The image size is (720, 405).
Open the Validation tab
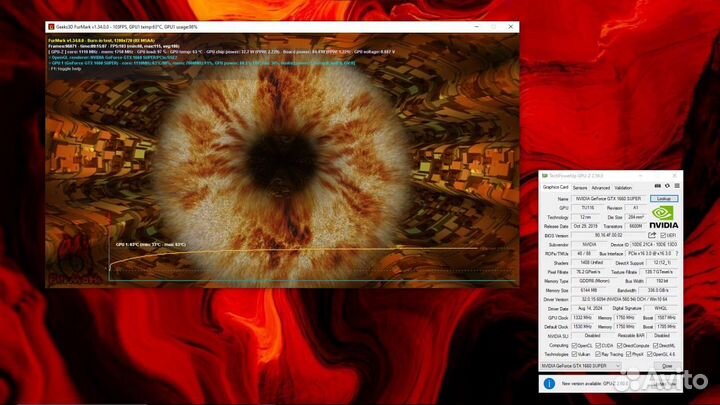coord(623,187)
